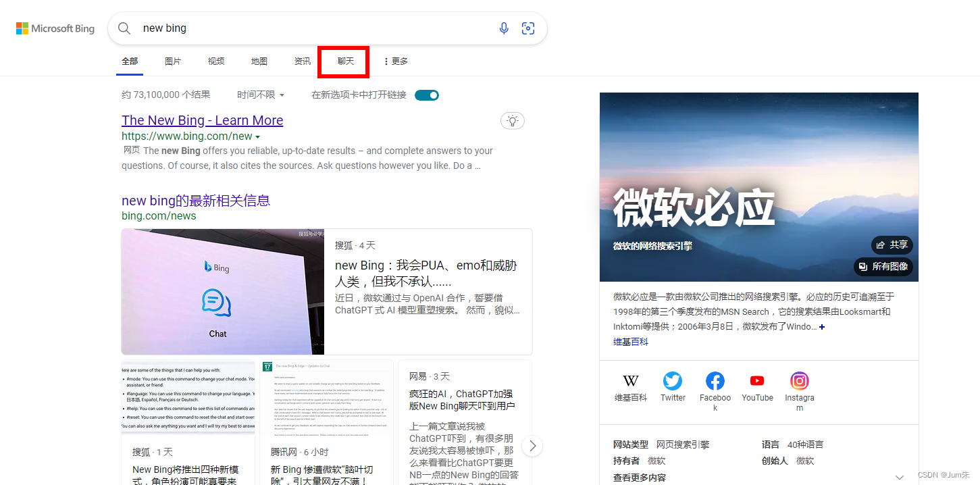Switch to the 视频 tab
This screenshot has width=980, height=485.
216,61
